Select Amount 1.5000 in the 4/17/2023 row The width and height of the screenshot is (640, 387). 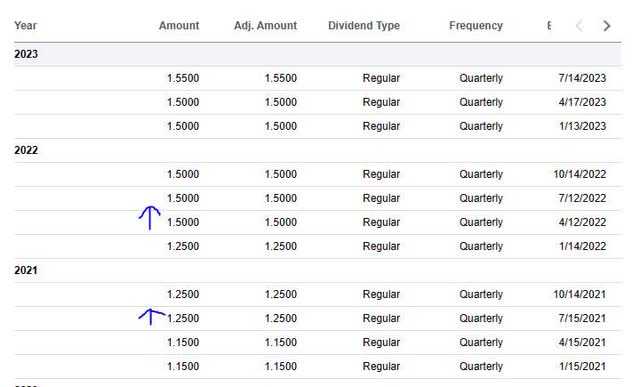183,102
